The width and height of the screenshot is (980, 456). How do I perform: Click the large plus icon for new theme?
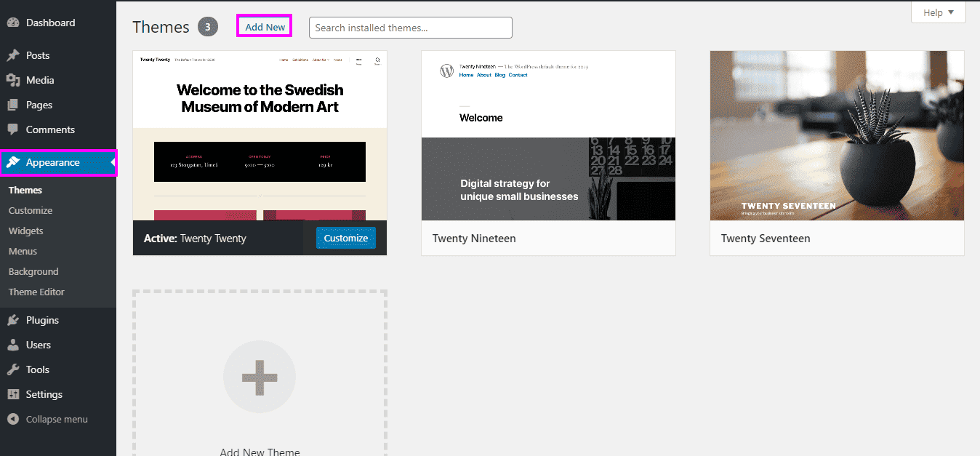coord(260,377)
